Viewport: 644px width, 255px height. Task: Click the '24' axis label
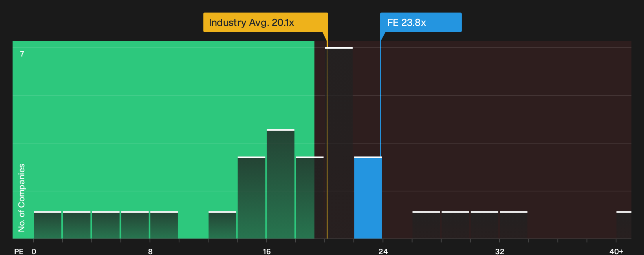click(383, 251)
